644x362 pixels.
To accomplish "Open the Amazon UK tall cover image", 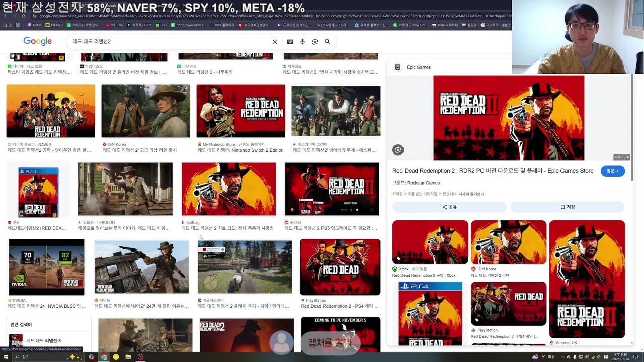I will pyautogui.click(x=587, y=280).
